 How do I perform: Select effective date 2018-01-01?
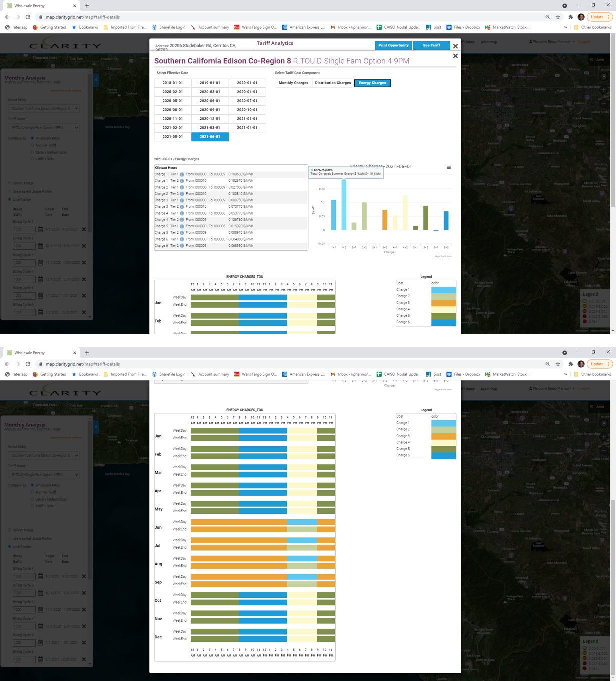[173, 83]
